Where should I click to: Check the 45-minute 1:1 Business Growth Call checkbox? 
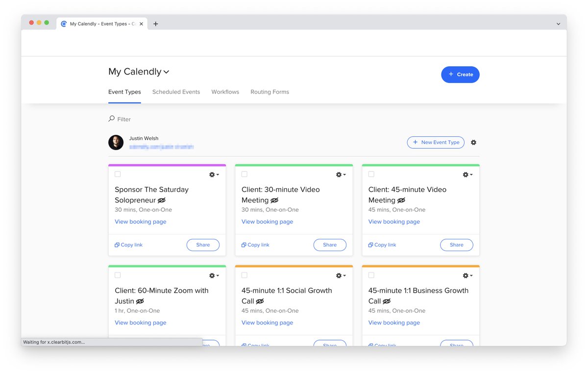click(x=371, y=275)
